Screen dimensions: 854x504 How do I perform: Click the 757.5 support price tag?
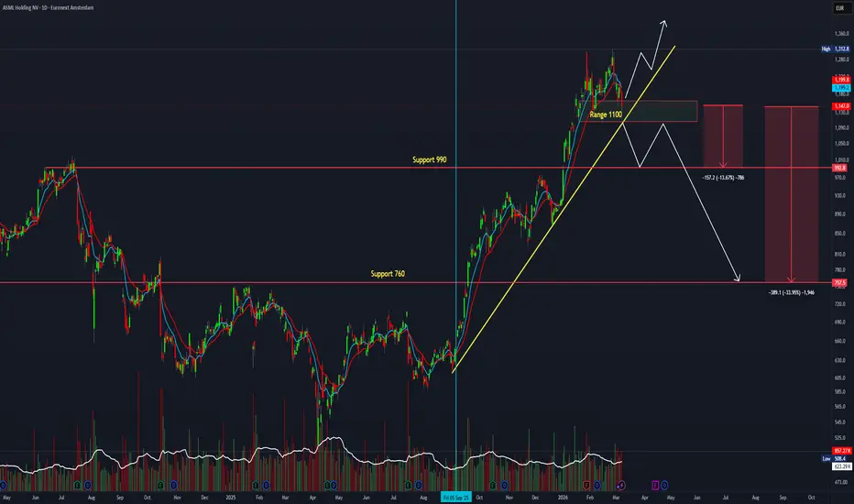click(x=840, y=283)
